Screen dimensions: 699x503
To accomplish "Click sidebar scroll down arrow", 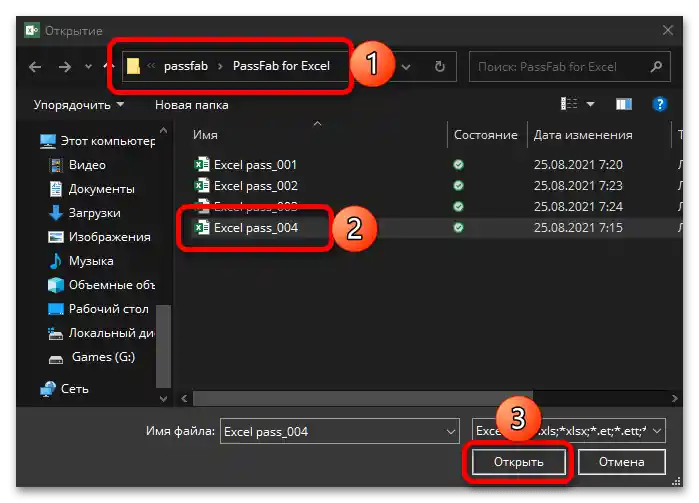I will [164, 399].
